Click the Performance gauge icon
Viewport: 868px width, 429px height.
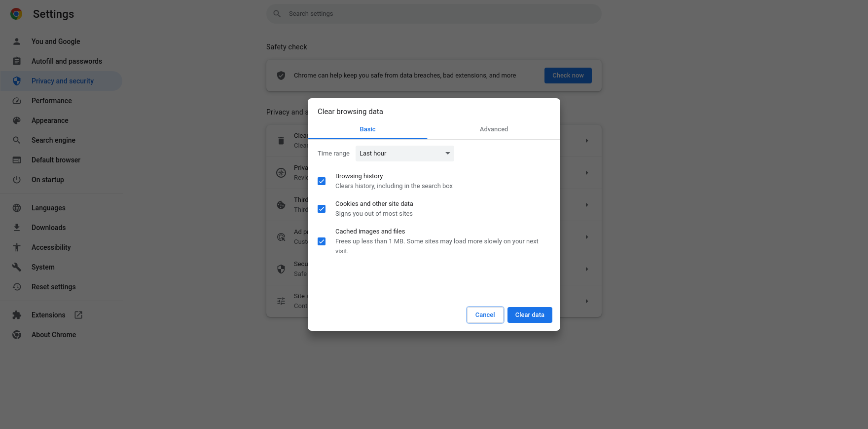click(x=17, y=101)
